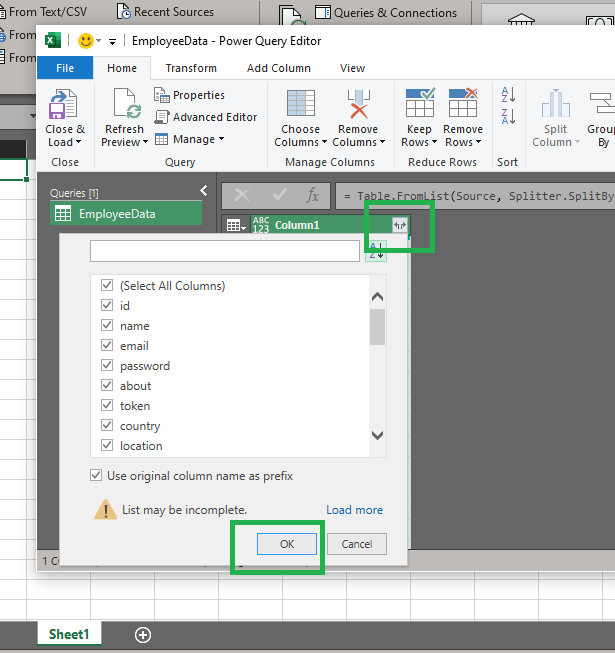Sort column descending Z to A

click(x=508, y=117)
